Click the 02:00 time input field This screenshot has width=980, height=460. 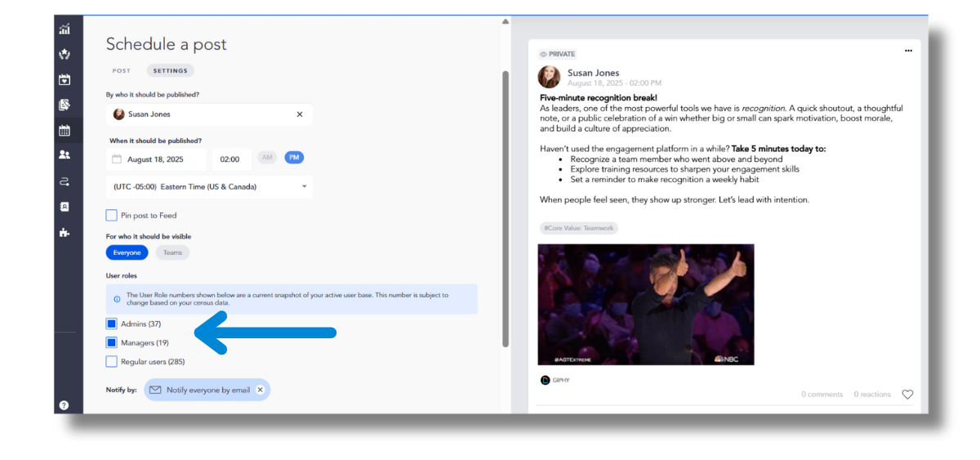pos(230,159)
